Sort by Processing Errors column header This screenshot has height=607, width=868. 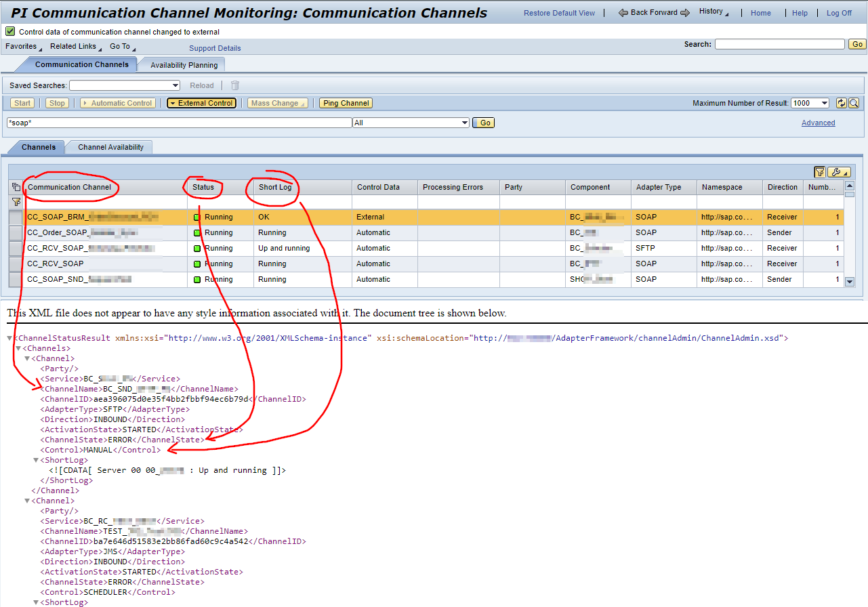(458, 187)
